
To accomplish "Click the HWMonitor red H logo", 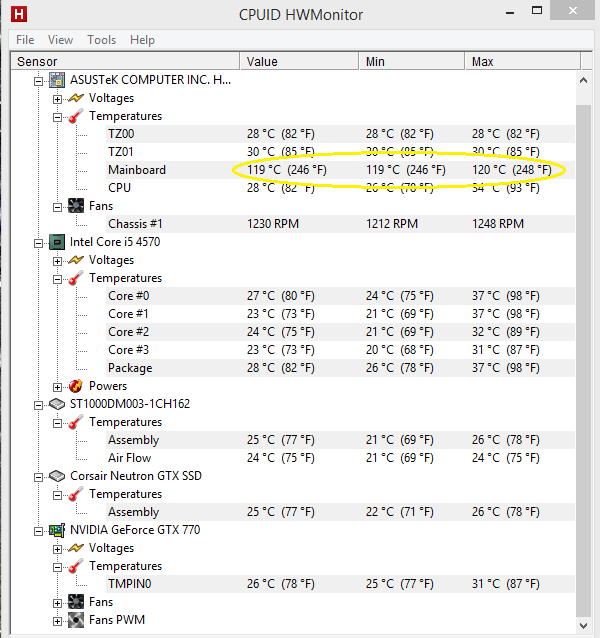I will click(19, 14).
